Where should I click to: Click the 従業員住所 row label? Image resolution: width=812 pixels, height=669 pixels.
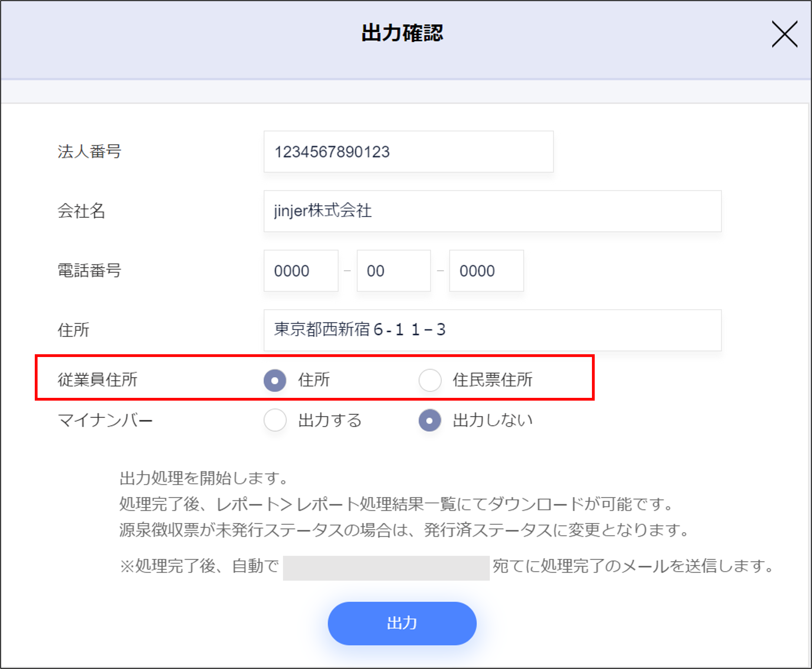coord(97,380)
